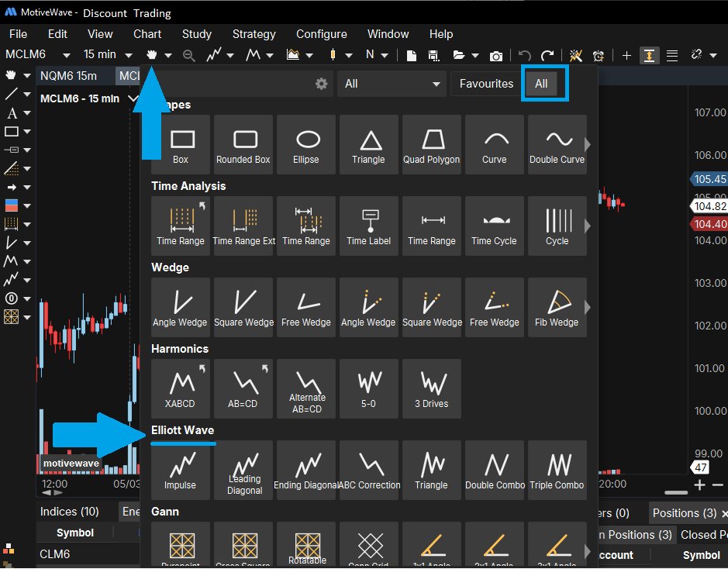The image size is (728, 569).
Task: Open the Study menu
Action: tap(196, 34)
